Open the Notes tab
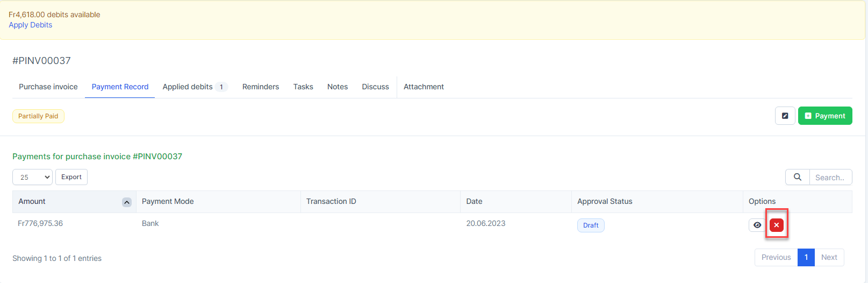868x283 pixels. [x=338, y=87]
